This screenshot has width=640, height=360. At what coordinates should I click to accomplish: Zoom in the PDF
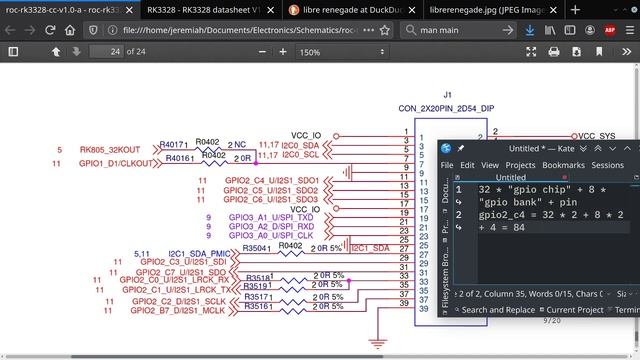282,52
